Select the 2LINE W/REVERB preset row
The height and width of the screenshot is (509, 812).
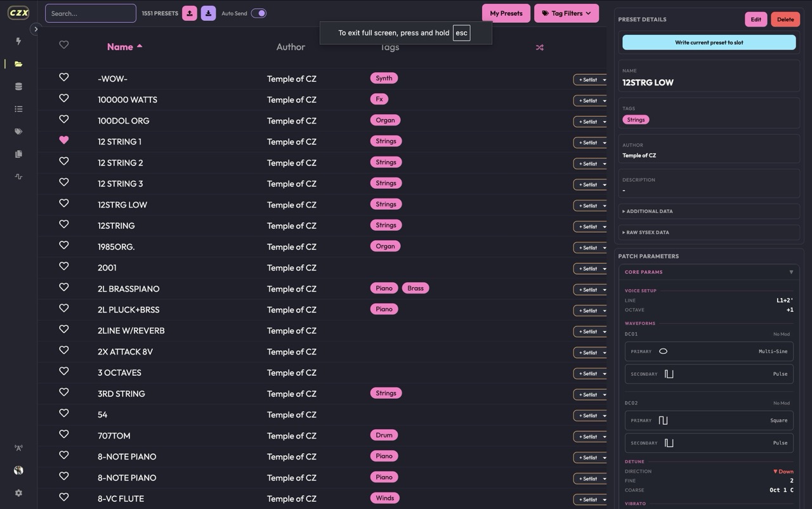322,331
